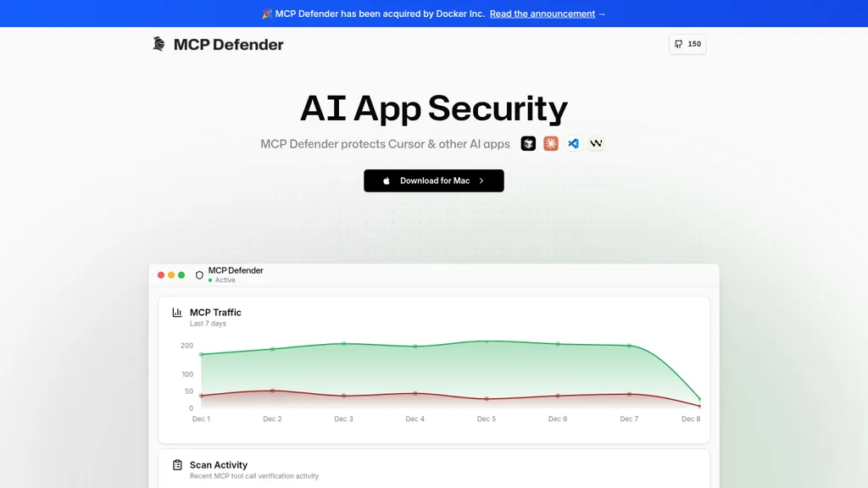868x488 pixels.
Task: Click the Dec 6 axis label
Action: pyautogui.click(x=558, y=419)
